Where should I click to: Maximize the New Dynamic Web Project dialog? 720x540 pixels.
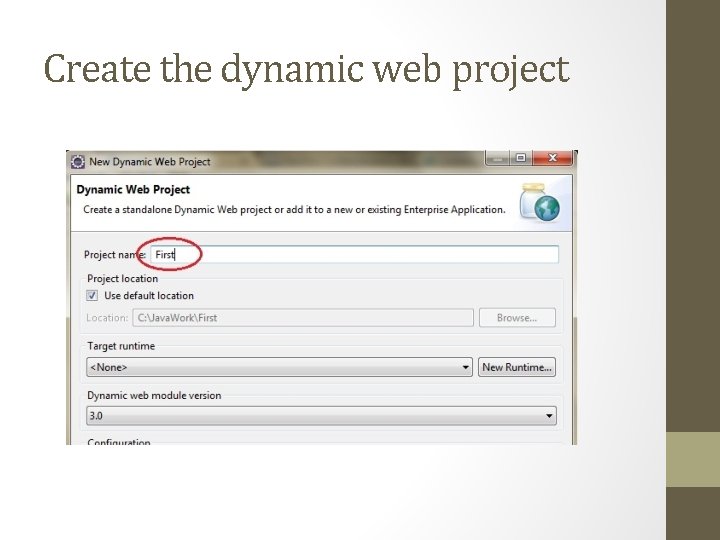coord(521,158)
